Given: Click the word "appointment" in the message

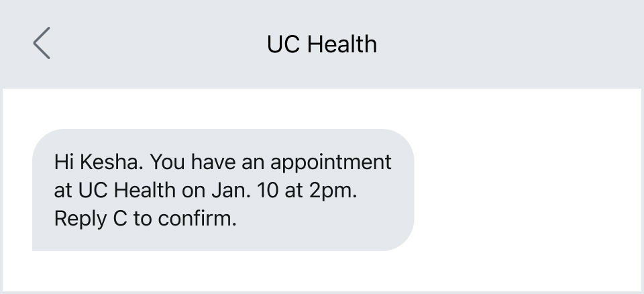Looking at the screenshot, I should click(x=331, y=162).
